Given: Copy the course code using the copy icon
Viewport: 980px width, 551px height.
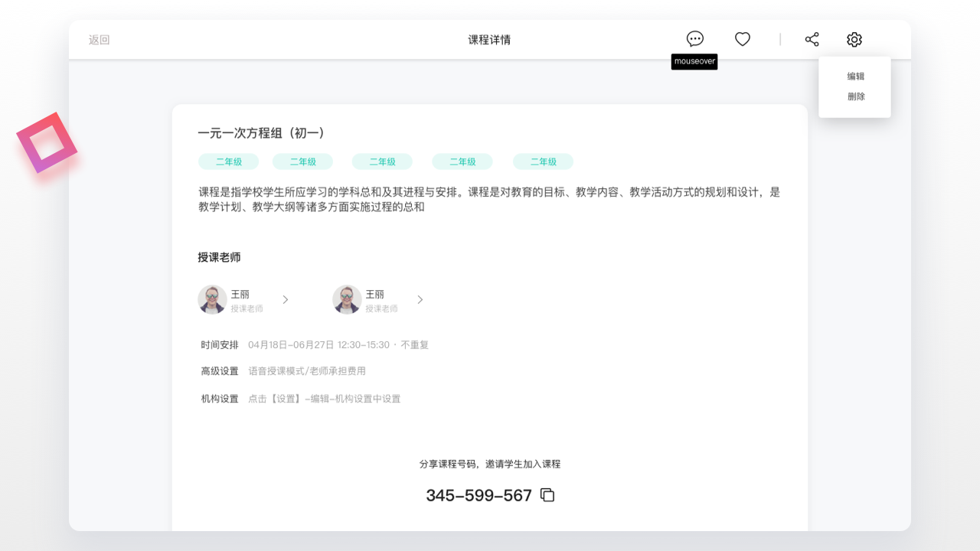Looking at the screenshot, I should coord(547,495).
